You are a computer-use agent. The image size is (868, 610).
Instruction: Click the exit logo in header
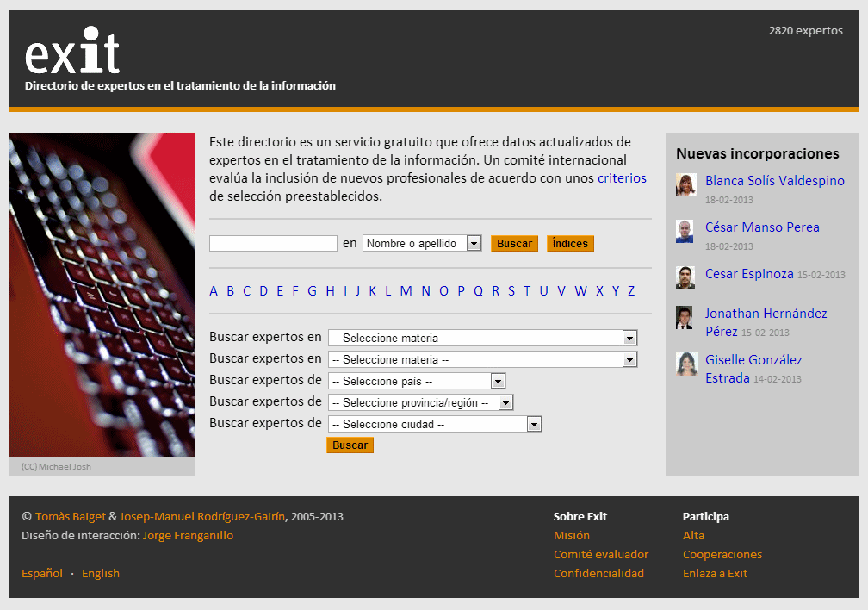point(72,52)
